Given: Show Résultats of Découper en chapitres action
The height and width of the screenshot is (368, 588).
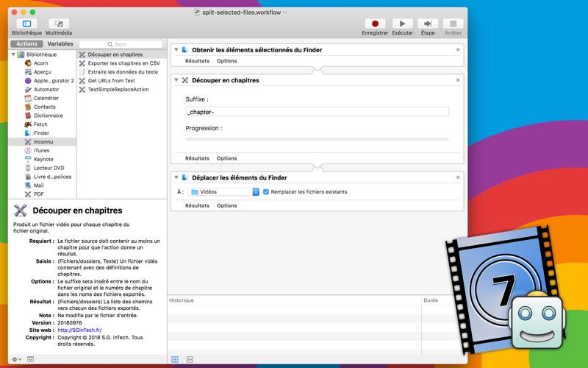Looking at the screenshot, I should 197,158.
